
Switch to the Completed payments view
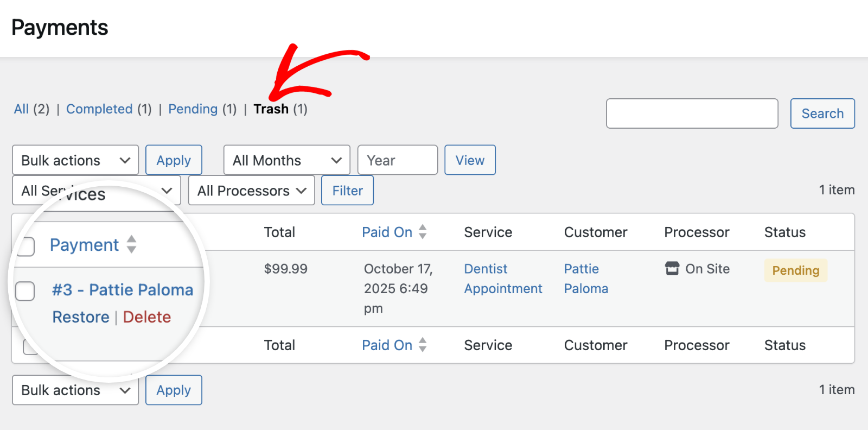click(99, 109)
